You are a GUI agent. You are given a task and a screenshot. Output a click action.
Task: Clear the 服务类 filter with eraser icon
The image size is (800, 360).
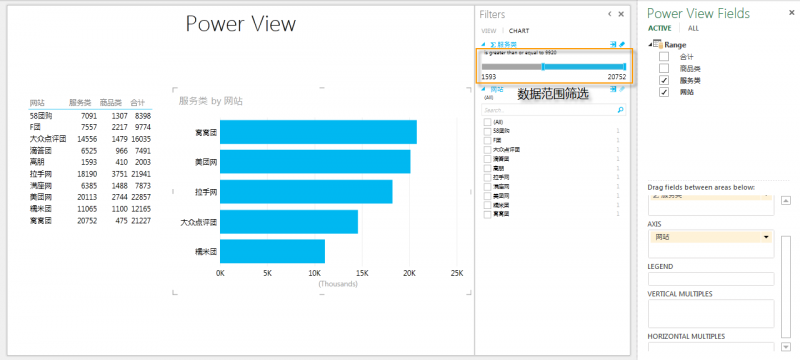[621, 45]
